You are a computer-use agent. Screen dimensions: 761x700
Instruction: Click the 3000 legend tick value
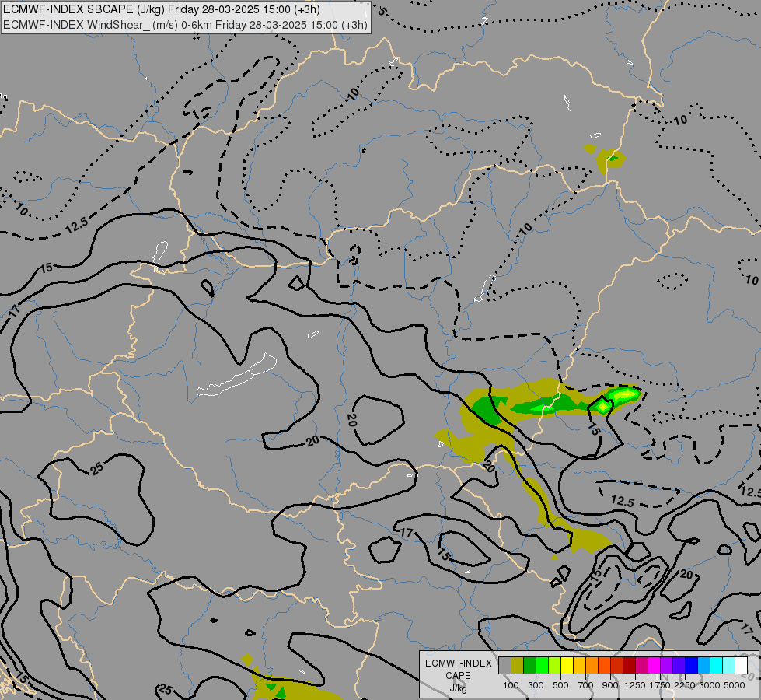710,685
